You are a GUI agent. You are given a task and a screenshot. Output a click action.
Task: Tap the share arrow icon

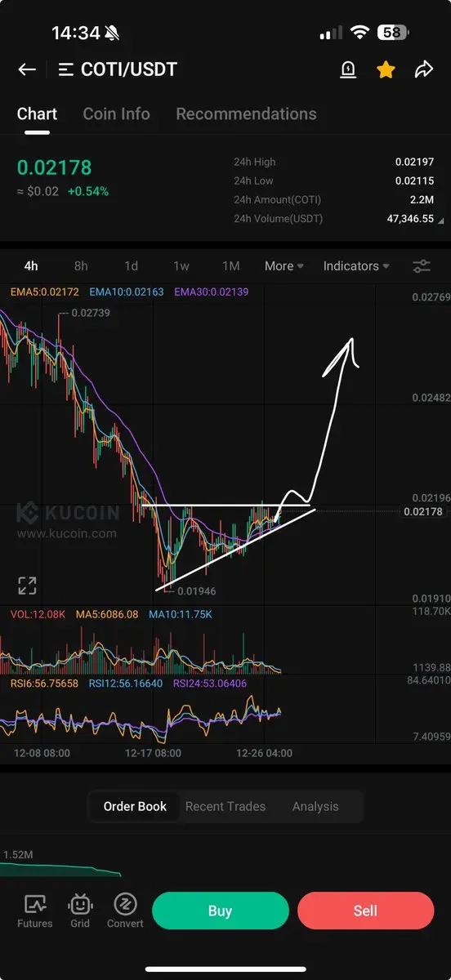(423, 69)
